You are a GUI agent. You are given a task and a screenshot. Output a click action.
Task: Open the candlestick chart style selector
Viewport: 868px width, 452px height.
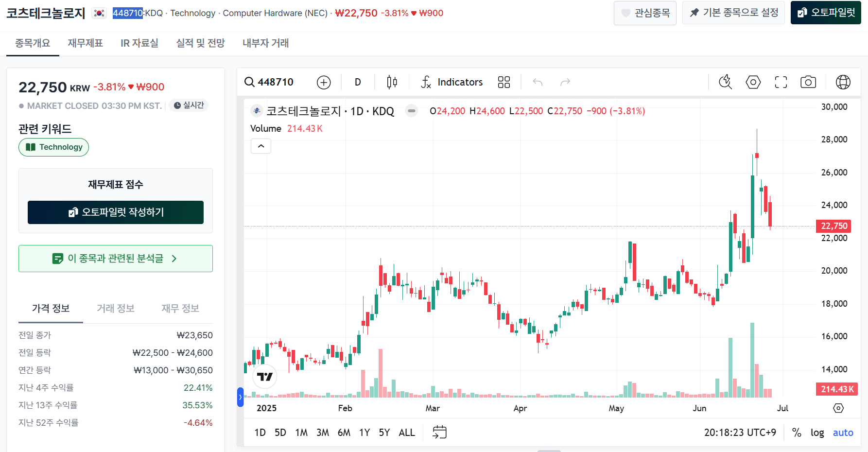coord(392,82)
